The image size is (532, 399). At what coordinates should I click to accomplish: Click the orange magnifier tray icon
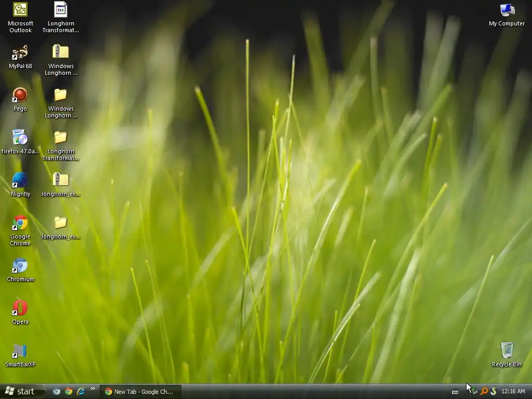coord(484,392)
